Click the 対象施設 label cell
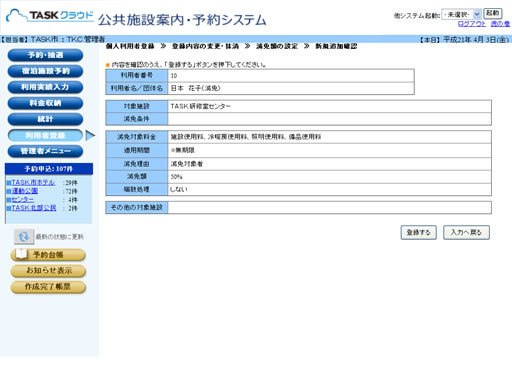Image resolution: width=512 pixels, height=384 pixels. click(x=137, y=106)
